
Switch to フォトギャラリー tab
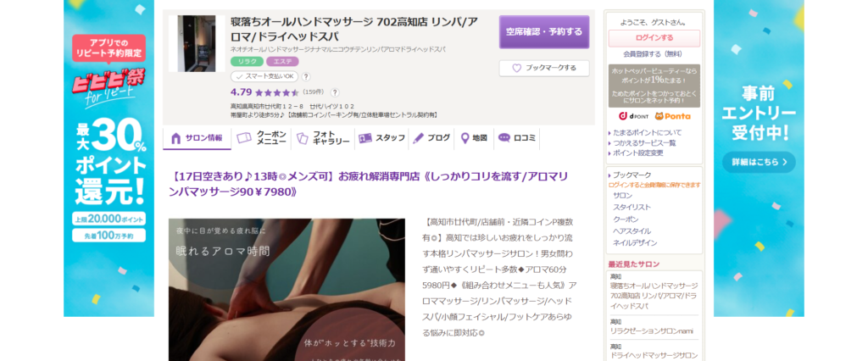pyautogui.click(x=323, y=138)
